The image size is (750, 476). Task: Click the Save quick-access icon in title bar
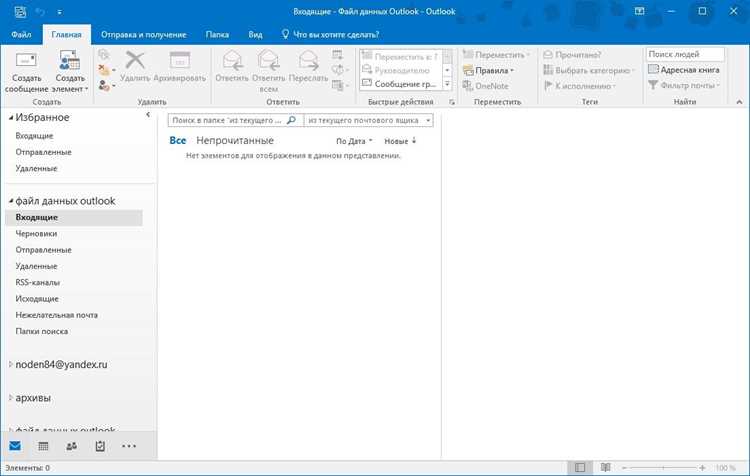pyautogui.click(x=20, y=11)
